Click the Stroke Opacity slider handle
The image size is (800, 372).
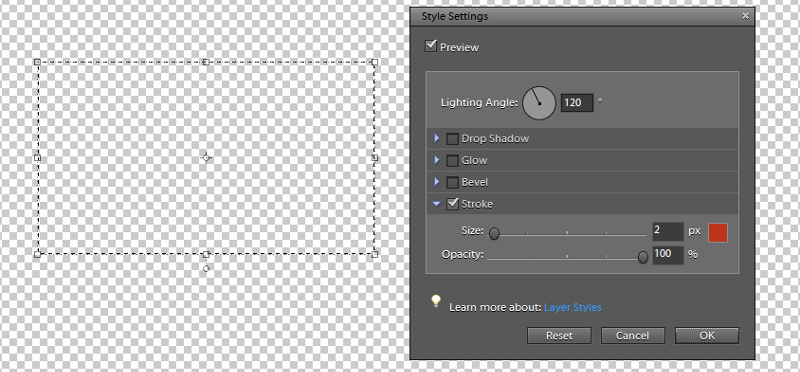point(643,257)
